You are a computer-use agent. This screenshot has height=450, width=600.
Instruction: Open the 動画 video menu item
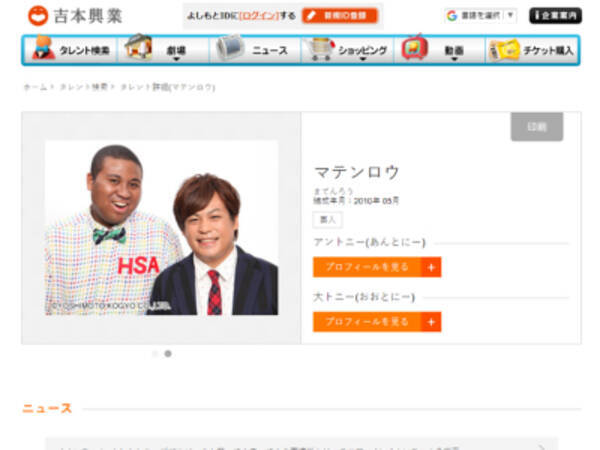[439, 50]
